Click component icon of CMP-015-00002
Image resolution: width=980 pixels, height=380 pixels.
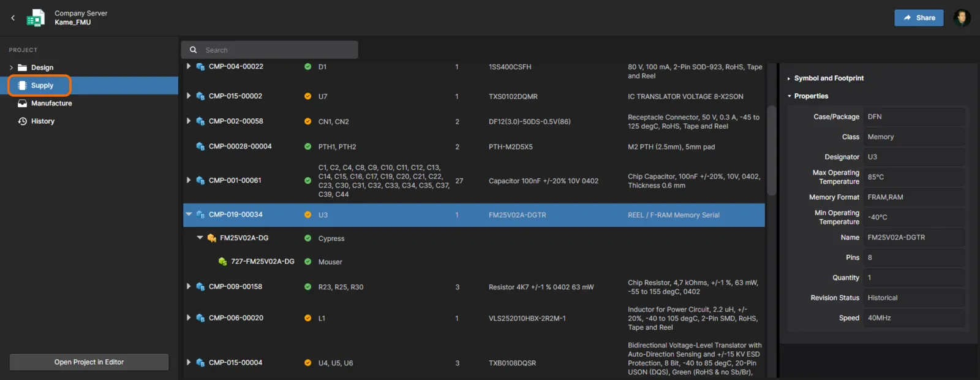(200, 96)
